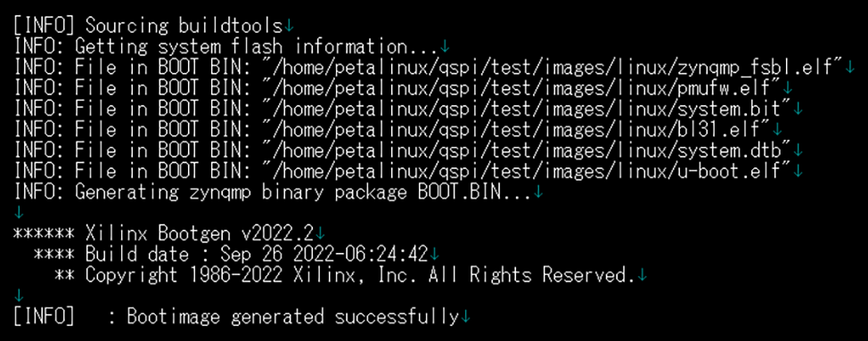868x341 pixels.
Task: Click the system.bit file path
Action: (528, 109)
